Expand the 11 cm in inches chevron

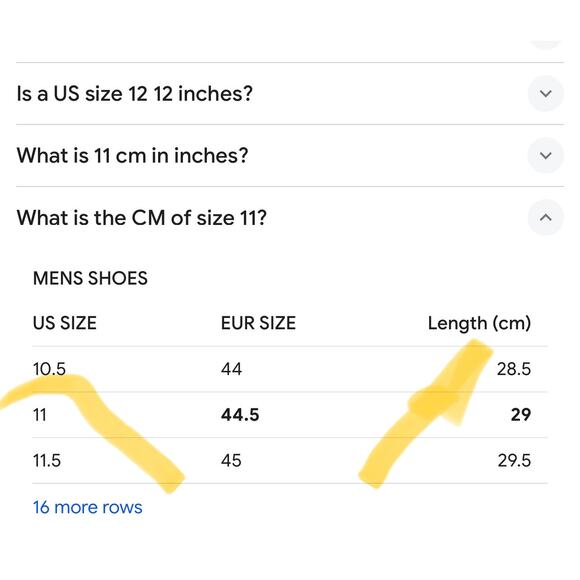[x=545, y=155]
